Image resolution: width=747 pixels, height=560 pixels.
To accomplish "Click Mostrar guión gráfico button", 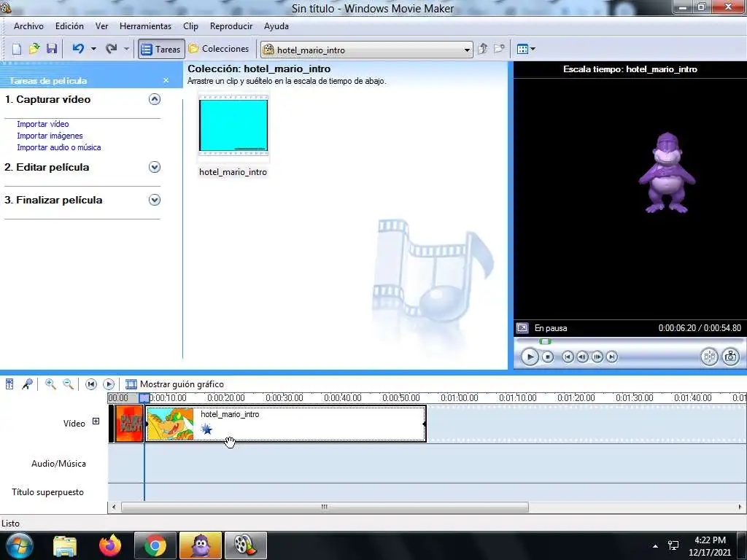I will (x=174, y=384).
